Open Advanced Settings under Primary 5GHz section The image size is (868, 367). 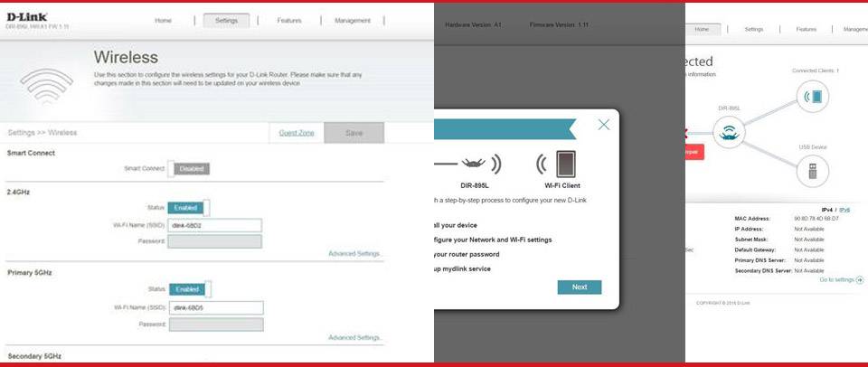[354, 338]
